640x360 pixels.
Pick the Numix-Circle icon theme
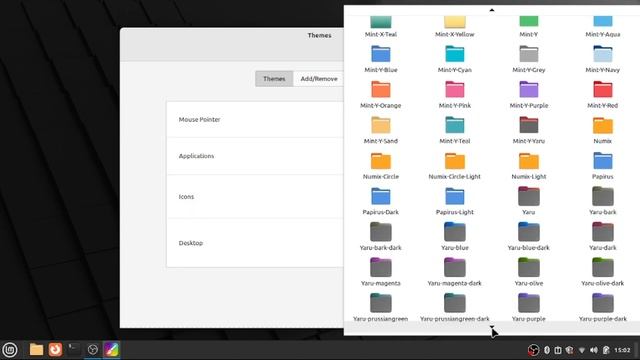(380, 165)
